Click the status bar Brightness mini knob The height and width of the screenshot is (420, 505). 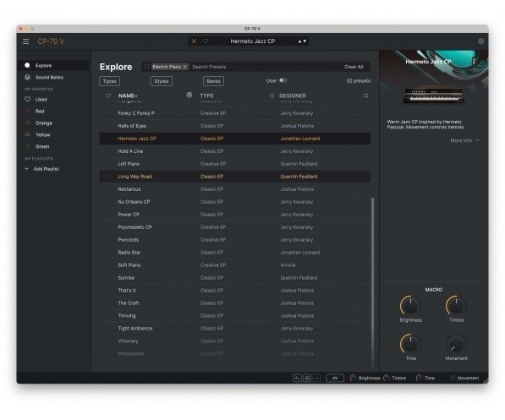(353, 378)
